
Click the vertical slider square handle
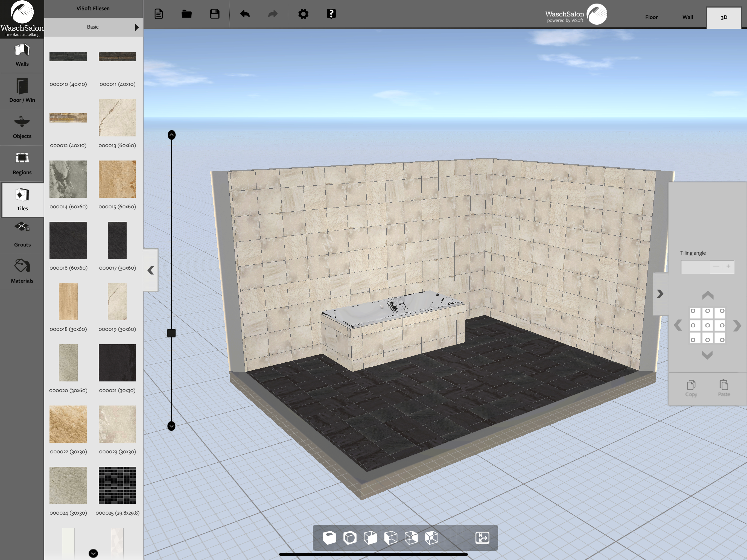(171, 333)
